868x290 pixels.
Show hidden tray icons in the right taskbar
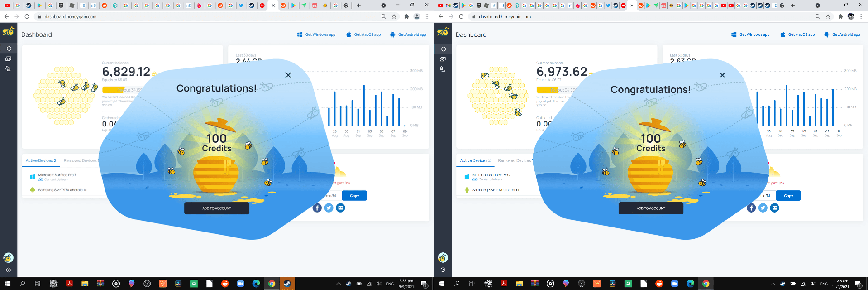[773, 284]
